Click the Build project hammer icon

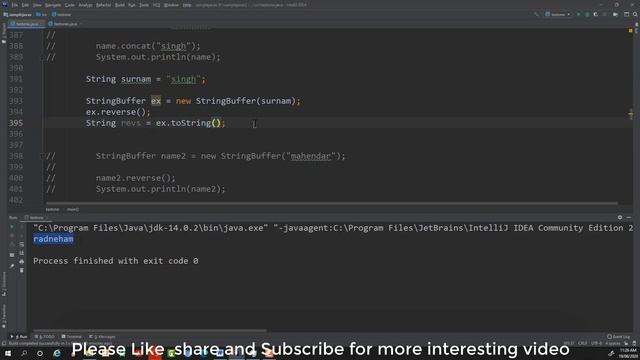(x=536, y=14)
